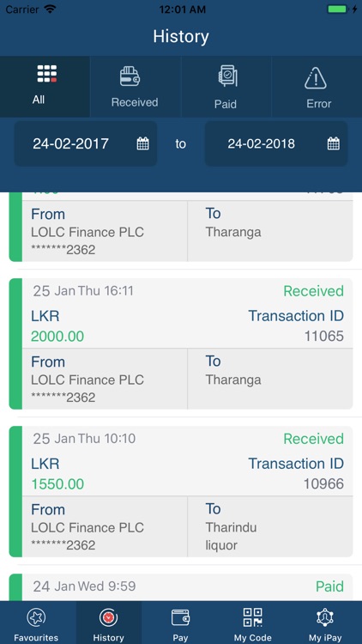Open the 24 Jan Wed 9:59 Paid entry
362x644 pixels.
coord(181,587)
